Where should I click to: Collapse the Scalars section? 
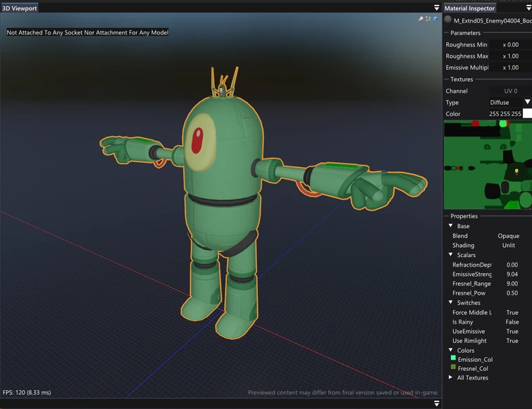click(451, 255)
